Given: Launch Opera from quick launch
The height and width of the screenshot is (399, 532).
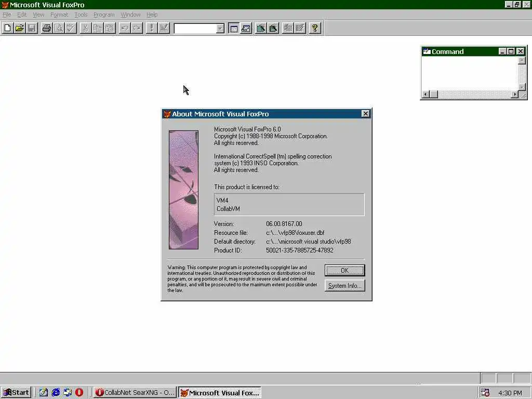Looking at the screenshot, I should (x=79, y=393).
